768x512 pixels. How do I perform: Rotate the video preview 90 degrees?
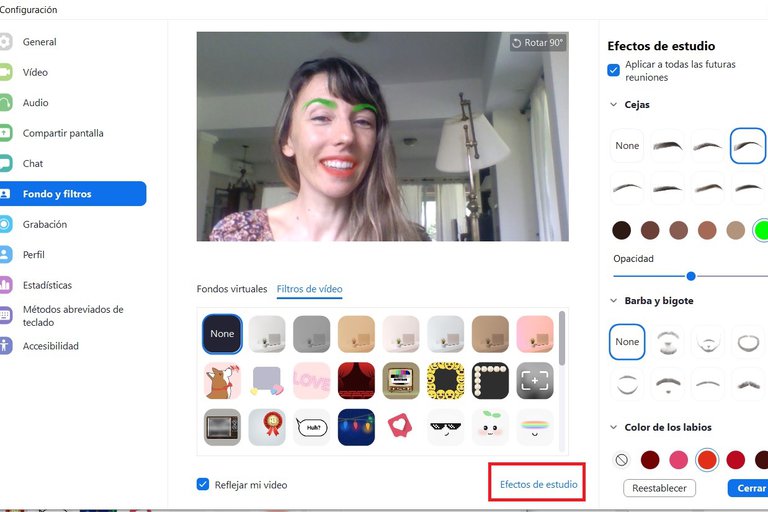[538, 43]
